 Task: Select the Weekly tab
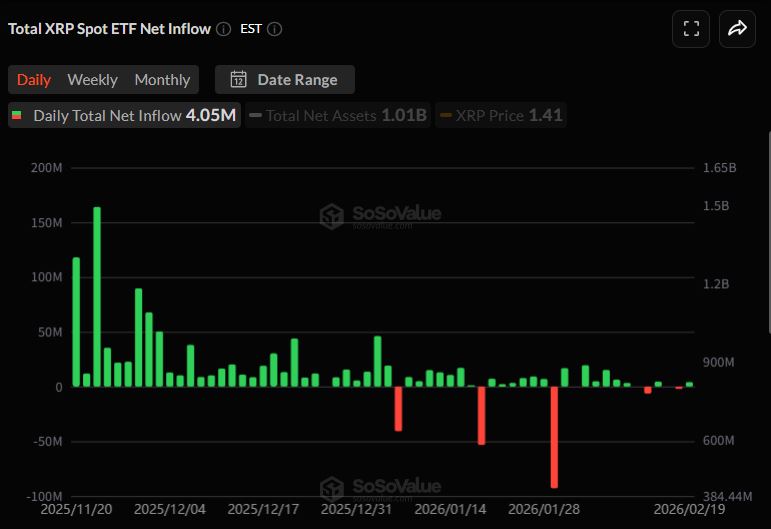tap(92, 80)
